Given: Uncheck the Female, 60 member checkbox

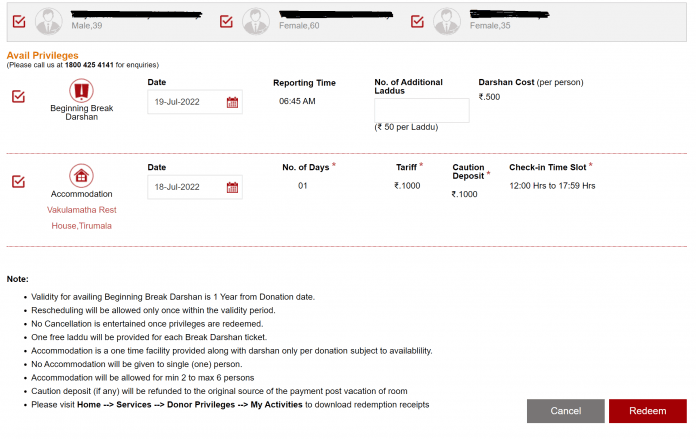Looking at the screenshot, I should 226,20.
